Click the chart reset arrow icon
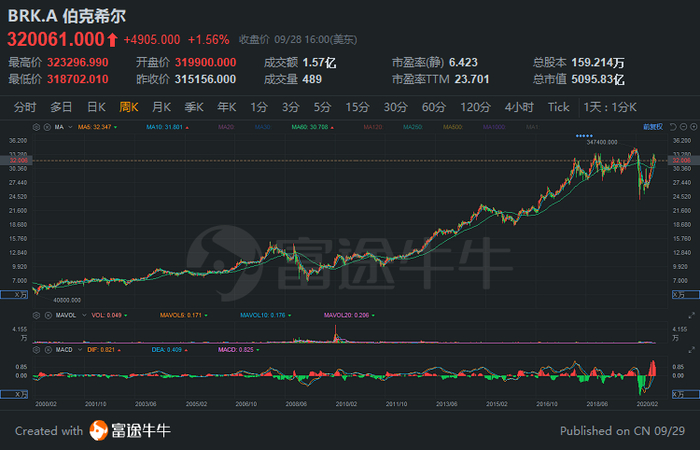Viewport: 700px width, 450px height. pos(674,127)
